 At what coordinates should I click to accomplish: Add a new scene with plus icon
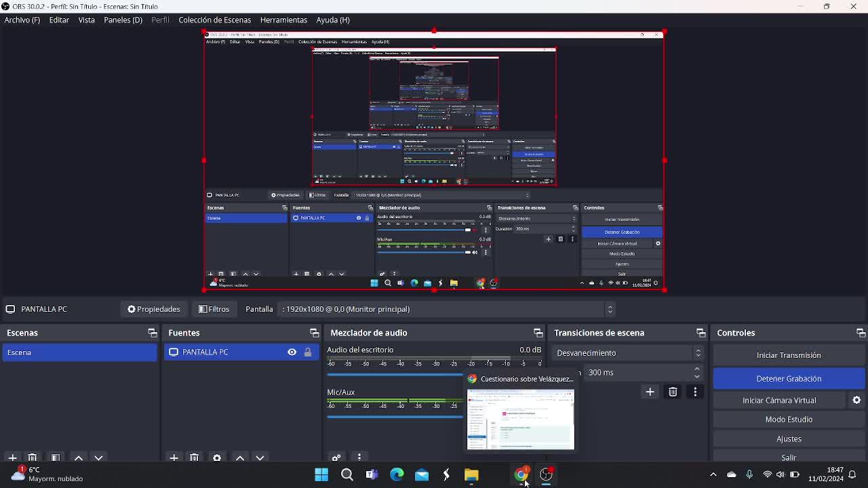pyautogui.click(x=12, y=458)
